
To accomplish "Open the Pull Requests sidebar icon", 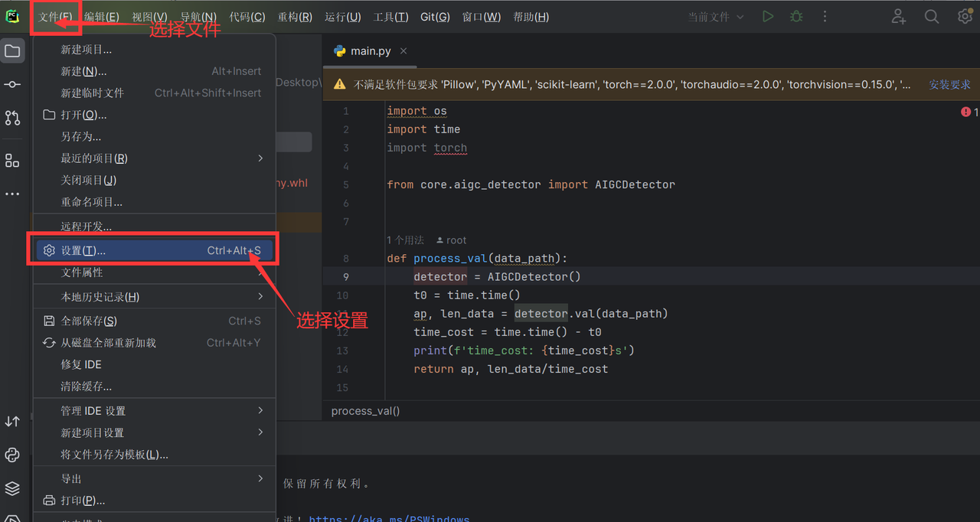I will point(12,118).
